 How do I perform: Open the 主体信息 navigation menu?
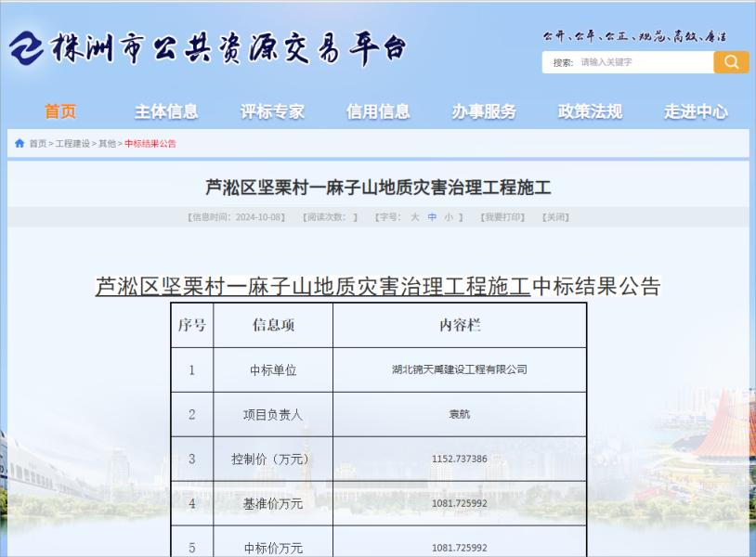tap(165, 110)
